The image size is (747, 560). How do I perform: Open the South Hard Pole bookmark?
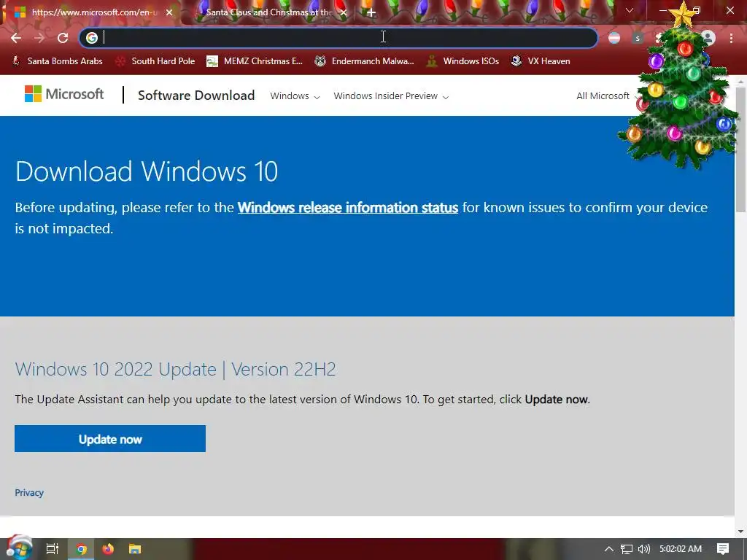156,61
